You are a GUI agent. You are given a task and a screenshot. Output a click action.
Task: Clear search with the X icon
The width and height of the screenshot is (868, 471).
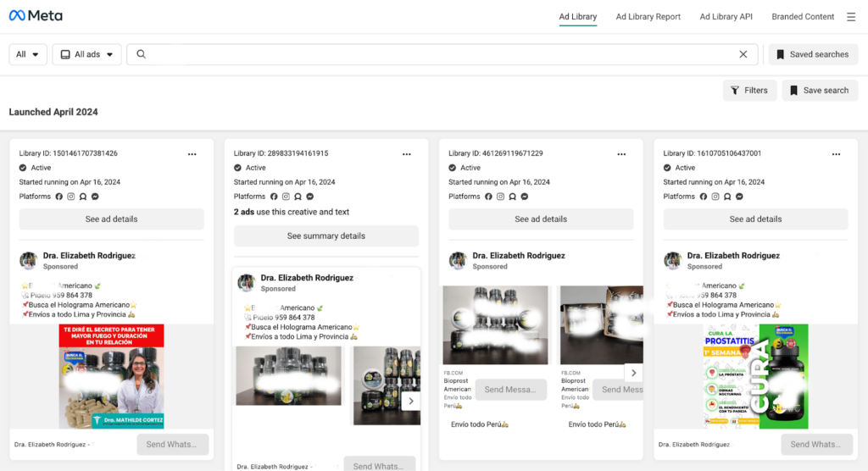(x=743, y=54)
